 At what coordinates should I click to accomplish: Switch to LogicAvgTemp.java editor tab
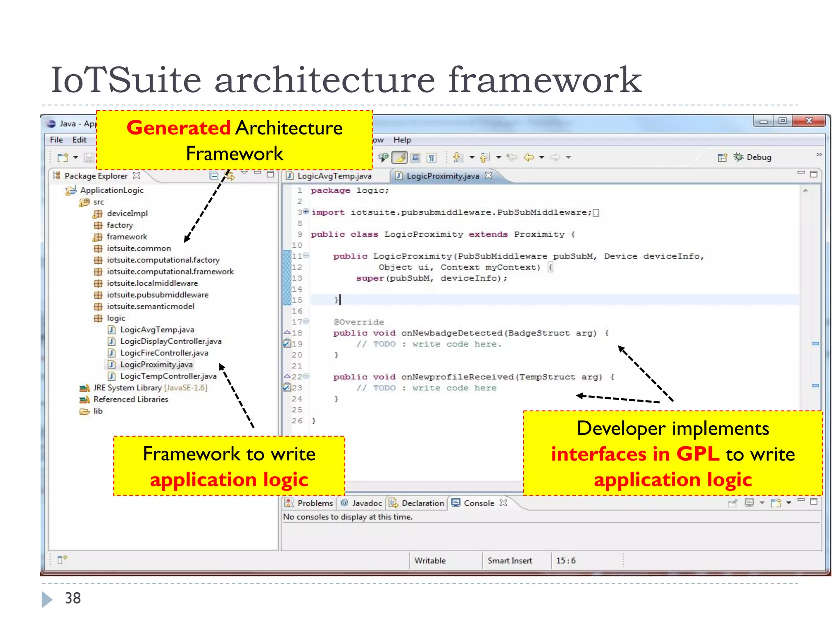point(334,176)
